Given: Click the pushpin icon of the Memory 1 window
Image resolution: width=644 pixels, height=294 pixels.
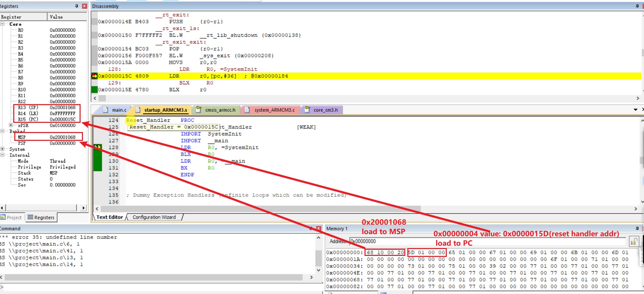Looking at the screenshot, I should [637, 228].
